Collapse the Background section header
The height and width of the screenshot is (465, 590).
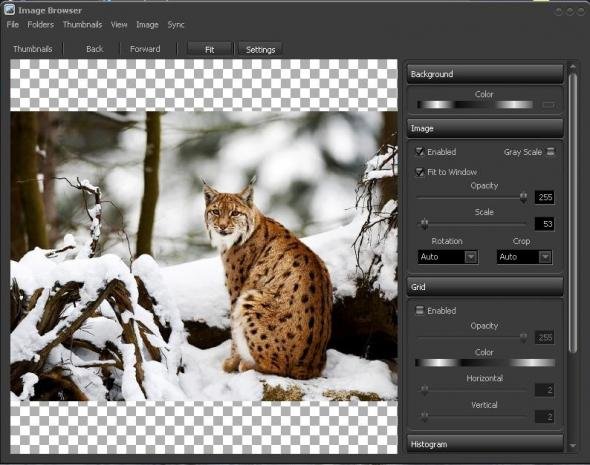click(485, 74)
